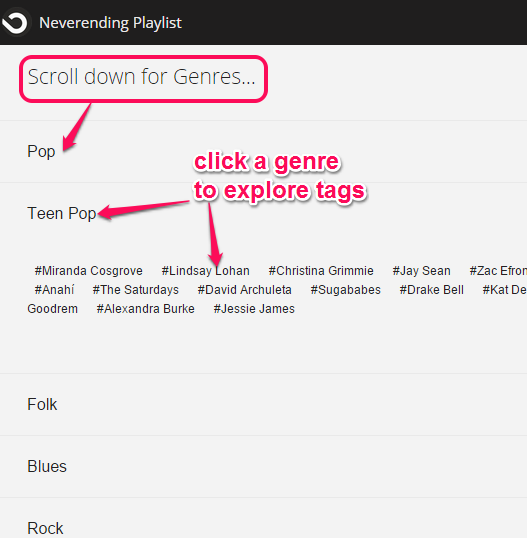Image resolution: width=527 pixels, height=538 pixels.
Task: Select the #Alexandra Burke tag
Action: pyautogui.click(x=145, y=309)
